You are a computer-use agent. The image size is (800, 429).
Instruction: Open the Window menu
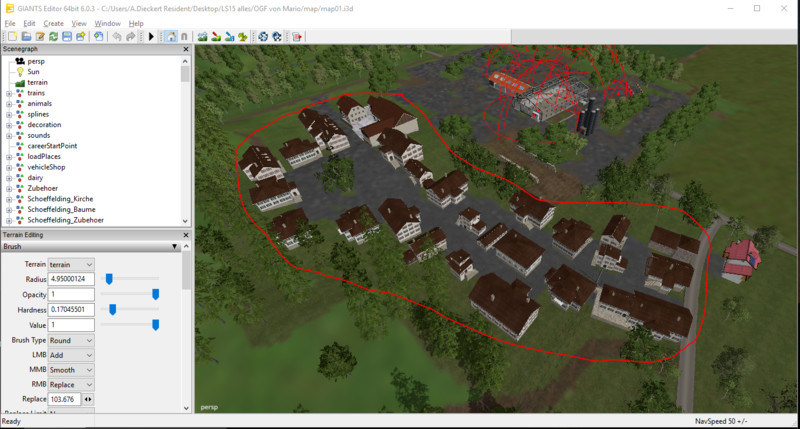107,22
